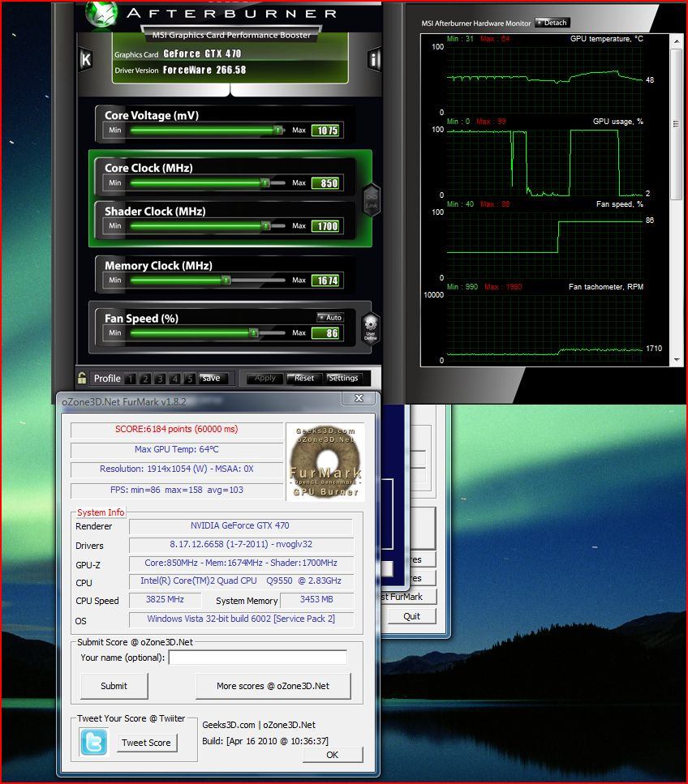Toggle the fan speed Auto button
This screenshot has width=688, height=784.
pos(329,318)
